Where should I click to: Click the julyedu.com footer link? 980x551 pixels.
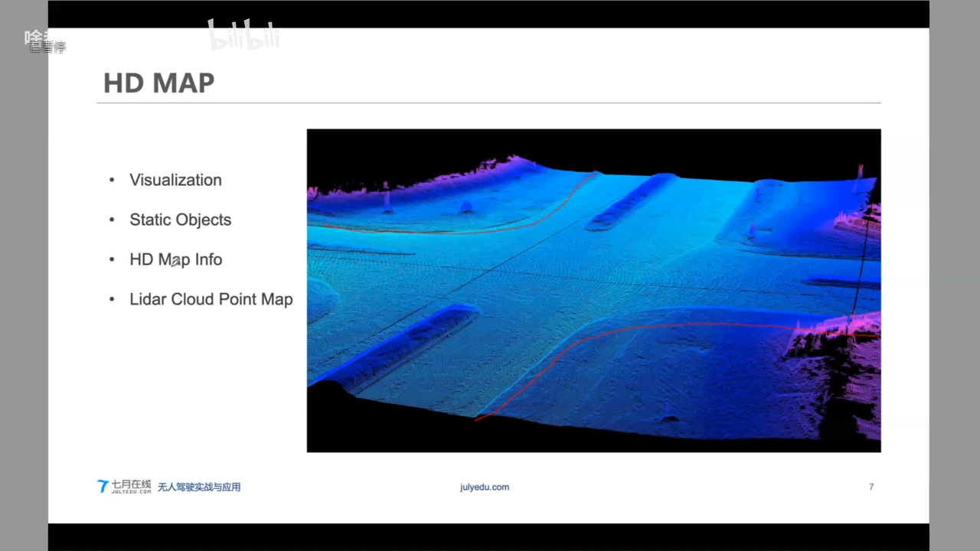[x=485, y=487]
